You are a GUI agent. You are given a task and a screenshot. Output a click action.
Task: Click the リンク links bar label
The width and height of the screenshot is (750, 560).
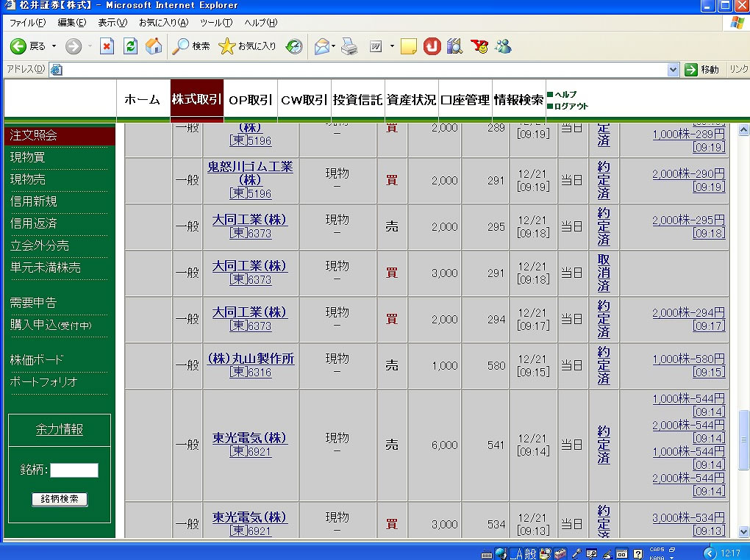738,70
